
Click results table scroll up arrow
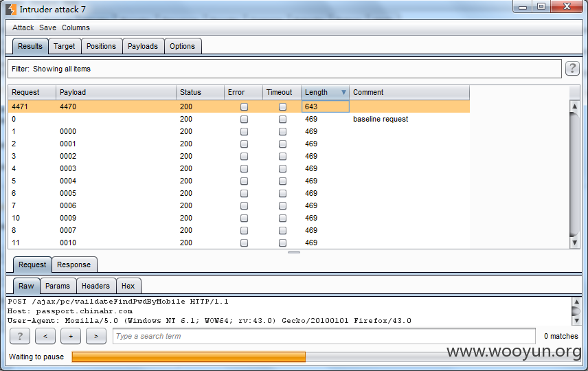(574, 106)
